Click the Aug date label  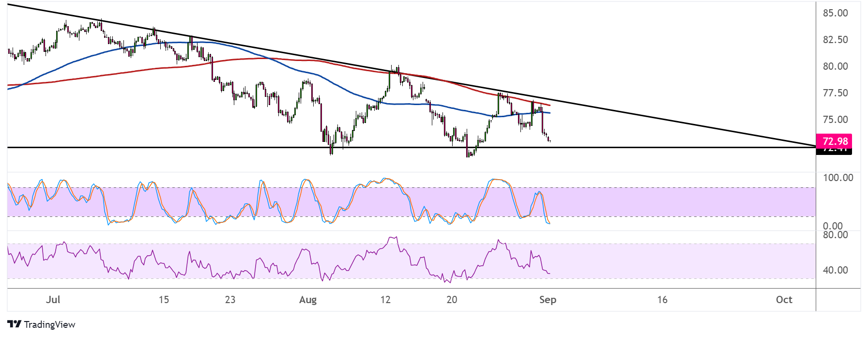308,300
